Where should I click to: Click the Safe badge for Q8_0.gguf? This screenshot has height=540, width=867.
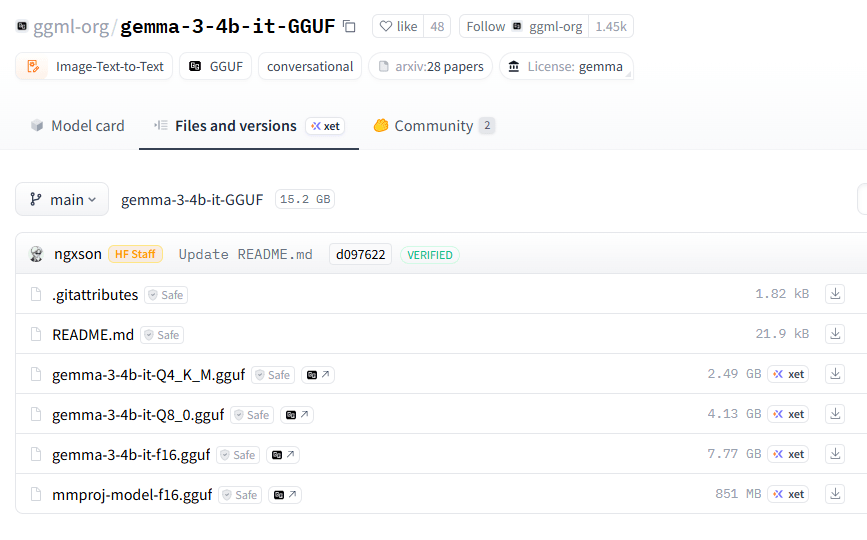point(252,415)
